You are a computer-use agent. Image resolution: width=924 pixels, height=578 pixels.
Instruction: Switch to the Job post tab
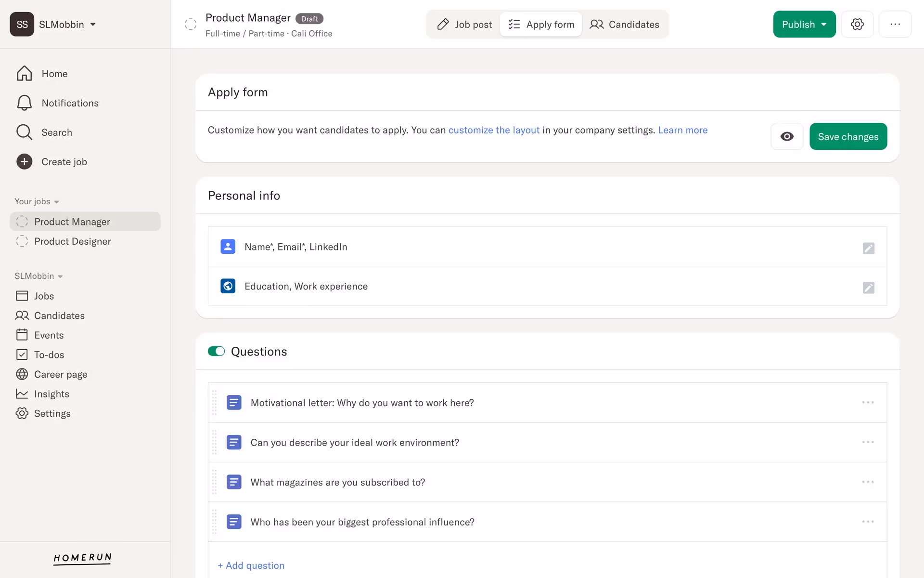pos(464,24)
